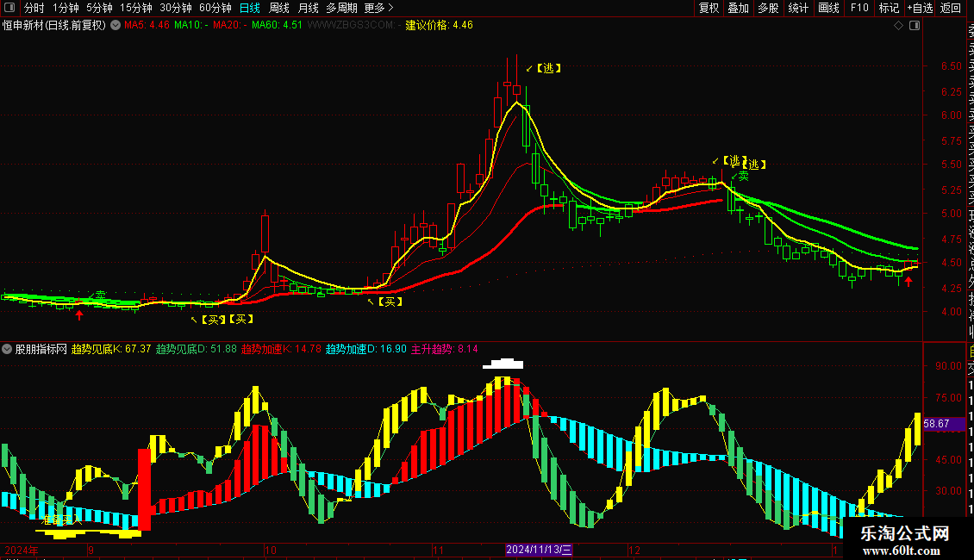Click the 4.00 price axis label
The image size is (974, 560).
(951, 312)
